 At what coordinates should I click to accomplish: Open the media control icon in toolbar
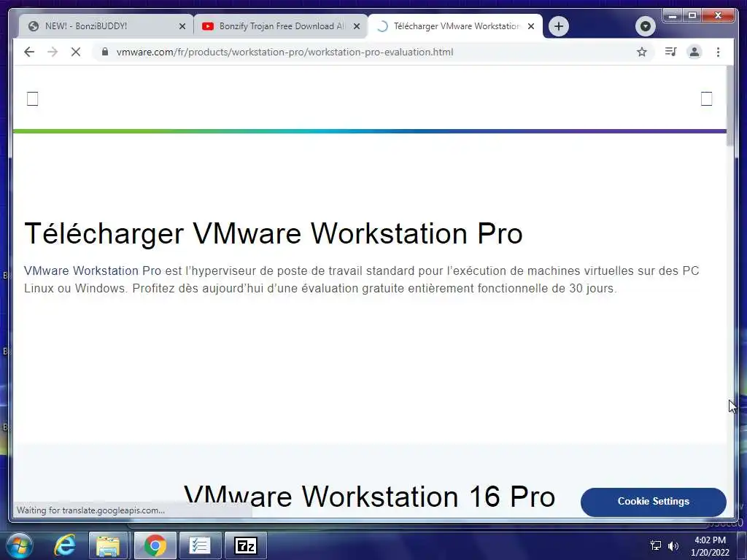point(671,52)
